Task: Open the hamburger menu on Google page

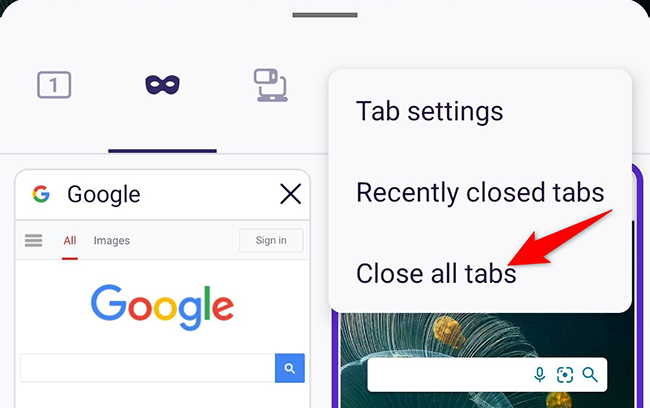Action: pos(34,240)
